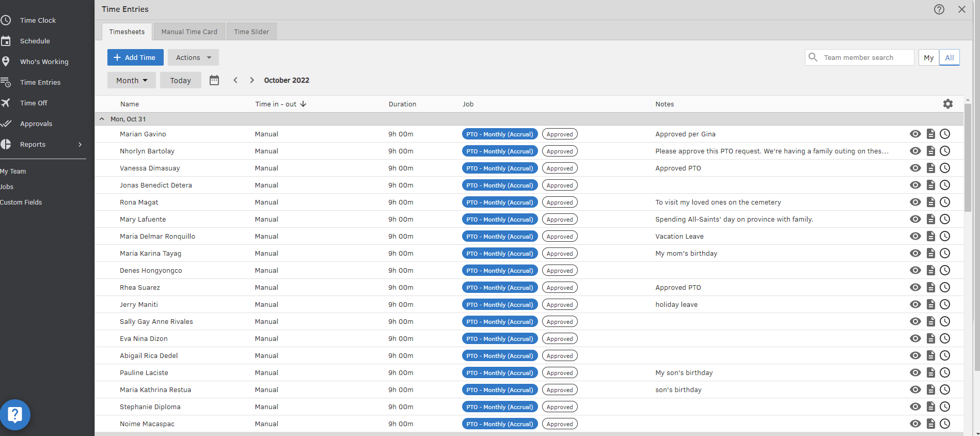Open the Actions dropdown
Screen dimensions: 980x436
[193, 58]
